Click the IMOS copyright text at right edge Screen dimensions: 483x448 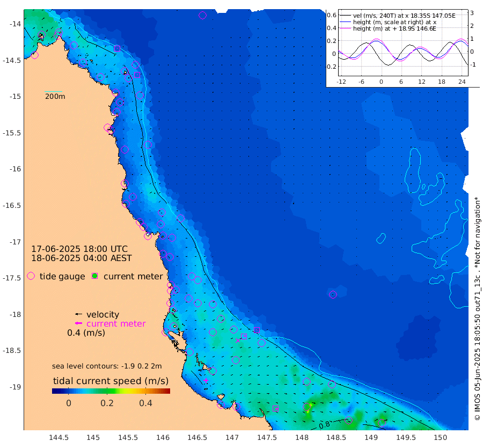478,308
